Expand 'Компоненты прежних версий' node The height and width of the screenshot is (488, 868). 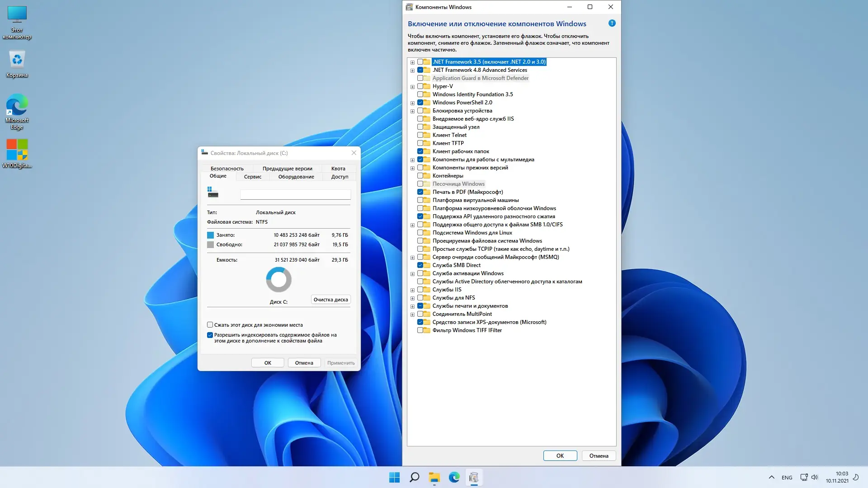(x=412, y=168)
